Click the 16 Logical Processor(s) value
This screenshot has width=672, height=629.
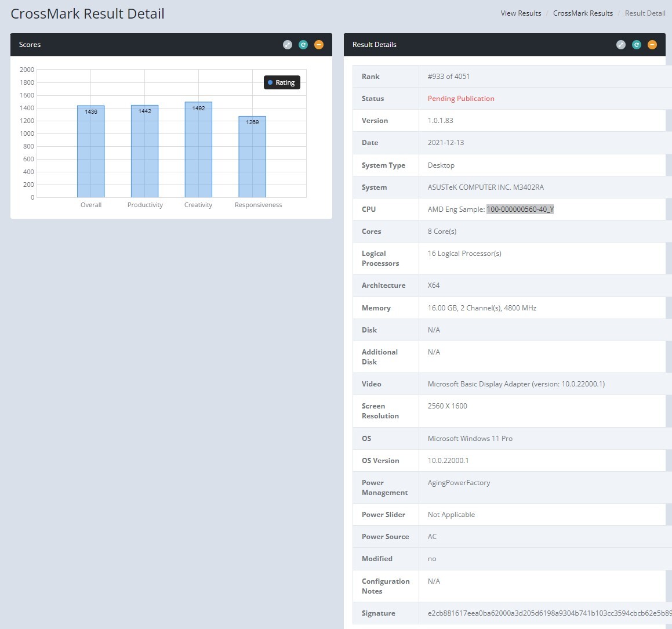[x=464, y=254]
